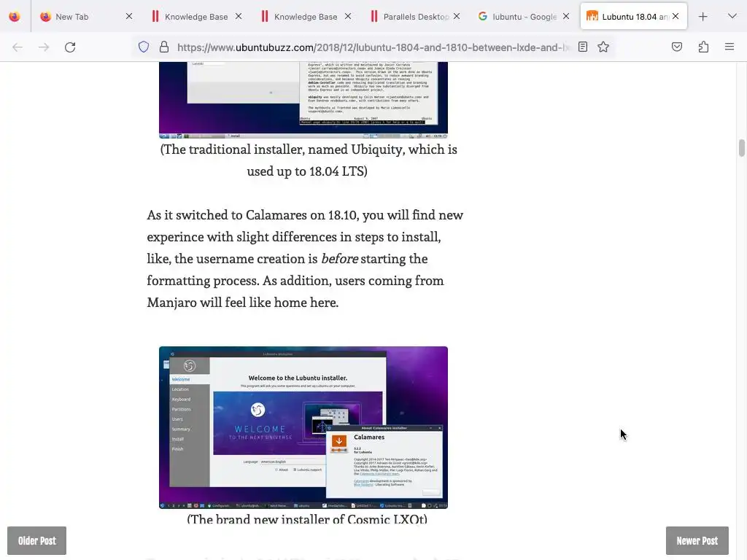Open the Ubiquity installer screenshot image
This screenshot has width=747, height=560.
point(303,100)
